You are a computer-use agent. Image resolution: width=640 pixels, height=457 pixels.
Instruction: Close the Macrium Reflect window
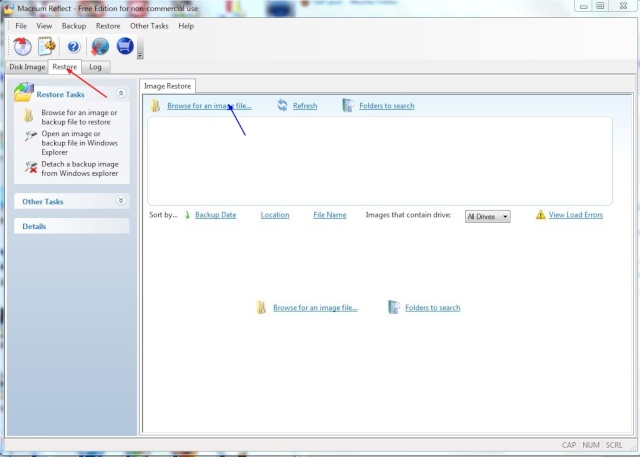click(x=623, y=6)
